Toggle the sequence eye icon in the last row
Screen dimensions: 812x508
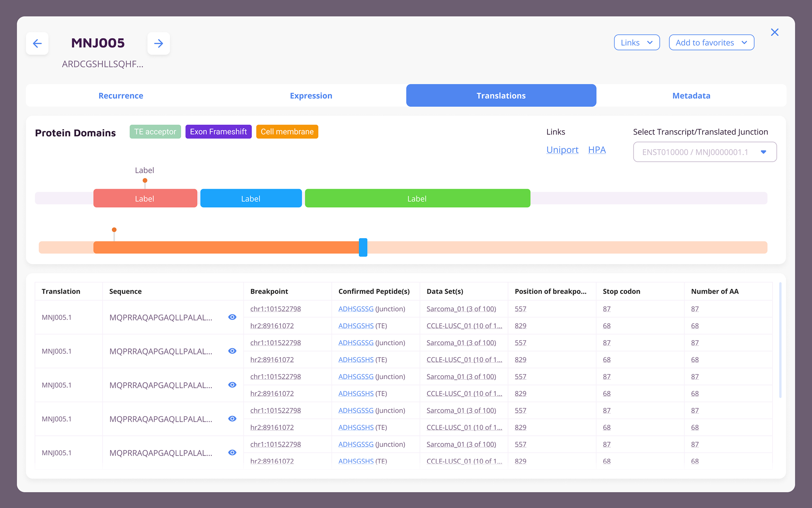click(x=232, y=452)
